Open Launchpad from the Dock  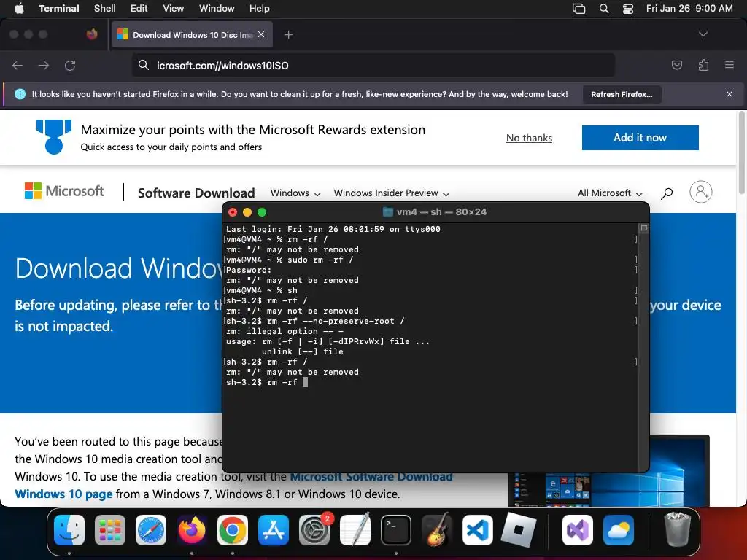click(110, 530)
